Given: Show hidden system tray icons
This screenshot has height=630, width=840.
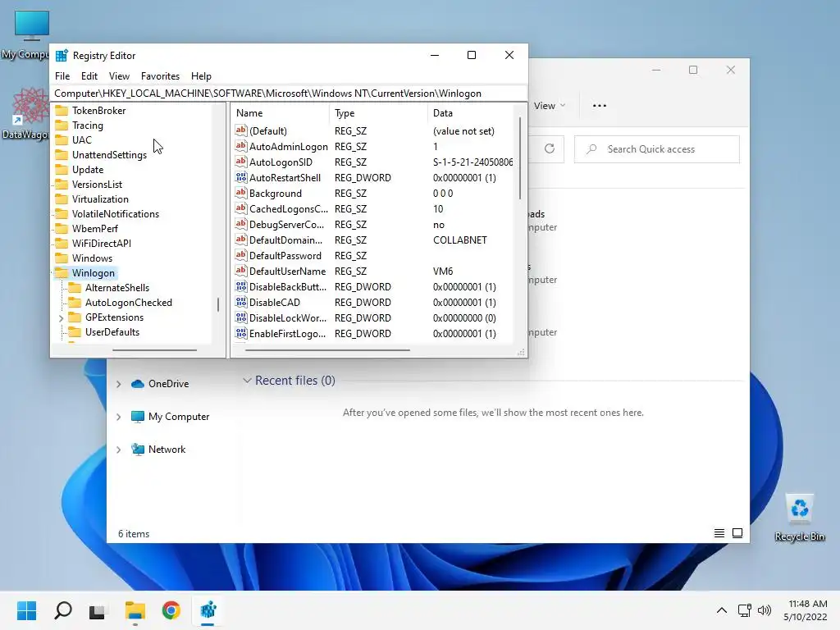Looking at the screenshot, I should 722,610.
